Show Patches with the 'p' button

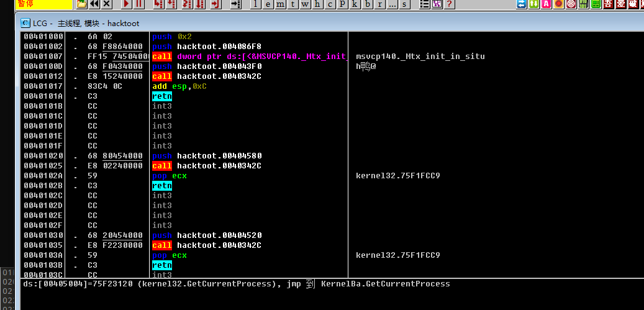coord(343,4)
